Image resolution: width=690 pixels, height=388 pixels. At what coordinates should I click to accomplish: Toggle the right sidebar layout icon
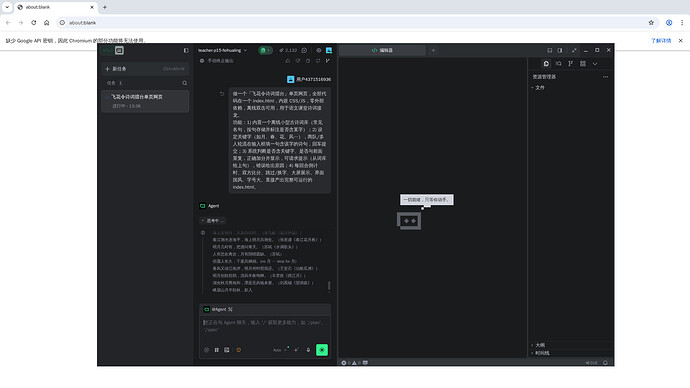point(560,51)
